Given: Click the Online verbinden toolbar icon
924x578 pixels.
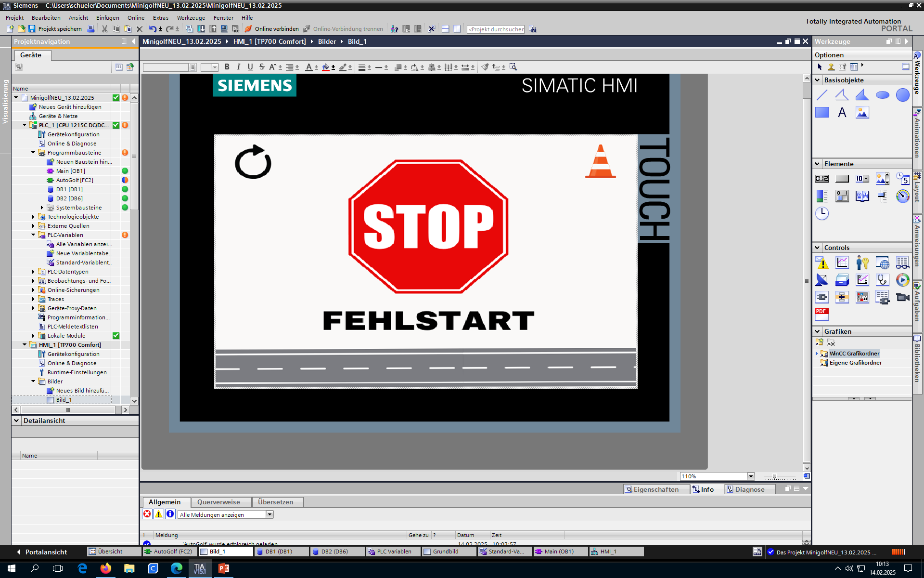Looking at the screenshot, I should 248,29.
